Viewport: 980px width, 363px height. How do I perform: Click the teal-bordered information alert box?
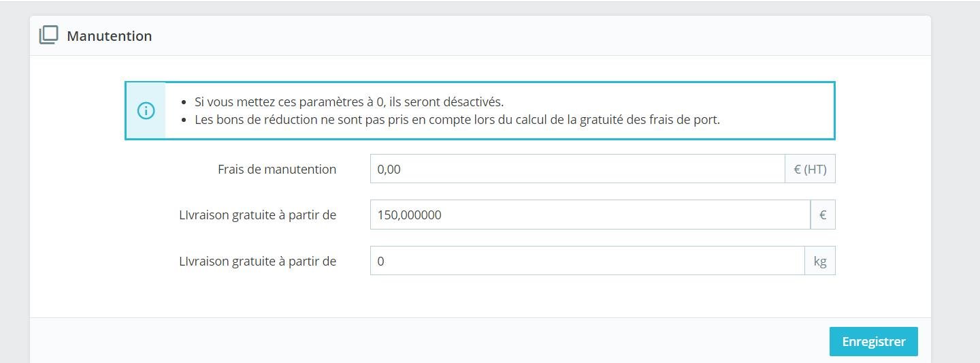point(480,110)
